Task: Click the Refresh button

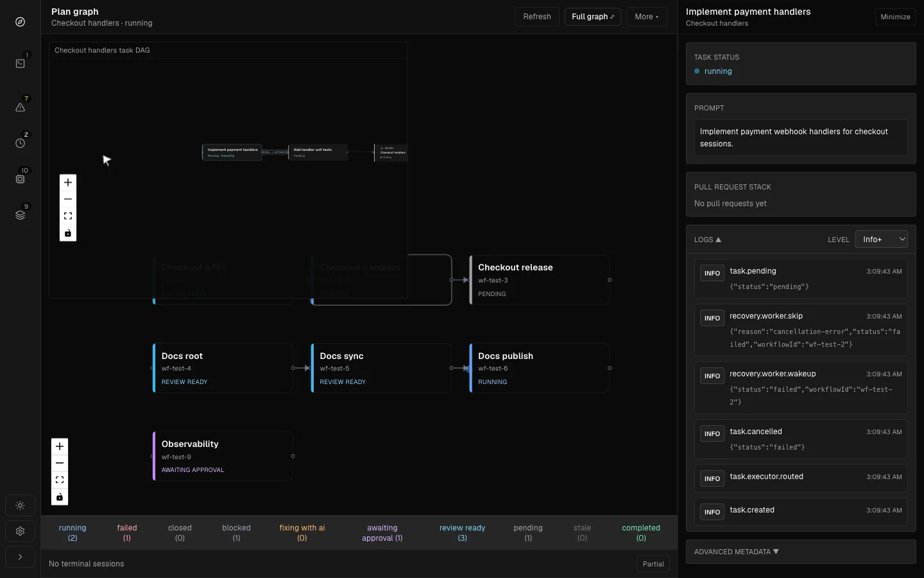Action: (x=537, y=17)
